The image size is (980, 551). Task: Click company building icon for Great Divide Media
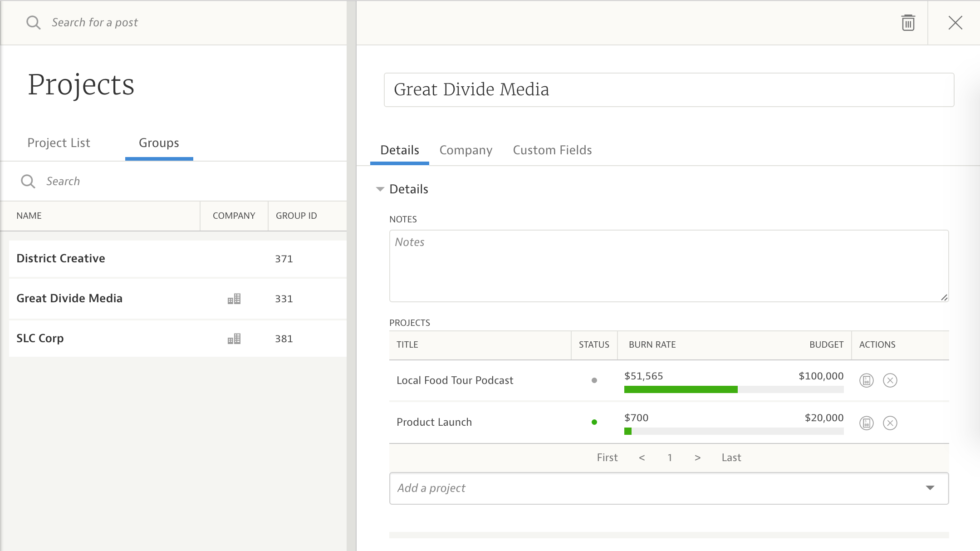coord(234,299)
